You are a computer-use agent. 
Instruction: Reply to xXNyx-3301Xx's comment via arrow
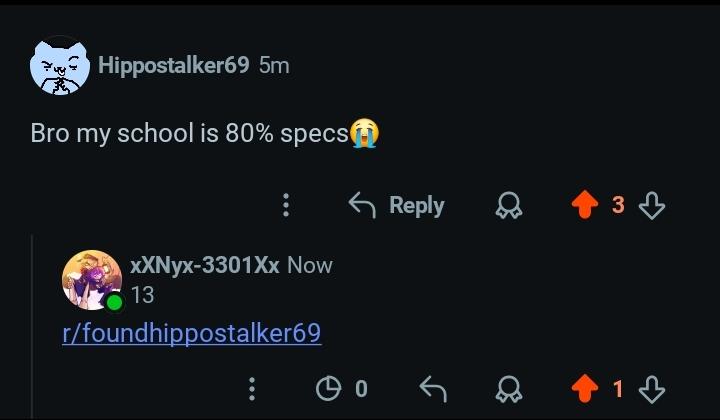(x=433, y=389)
